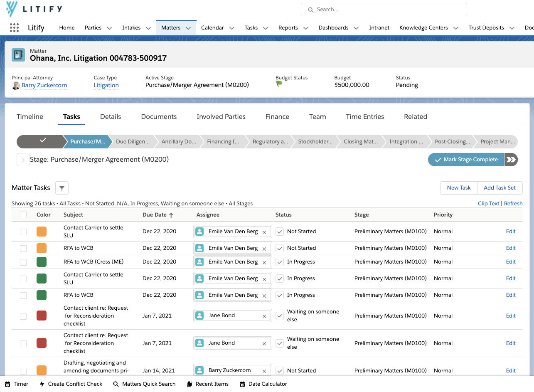This screenshot has height=392, width=534.
Task: Select the RFA to WCB (Cross IME) row checkbox
Action: click(23, 262)
